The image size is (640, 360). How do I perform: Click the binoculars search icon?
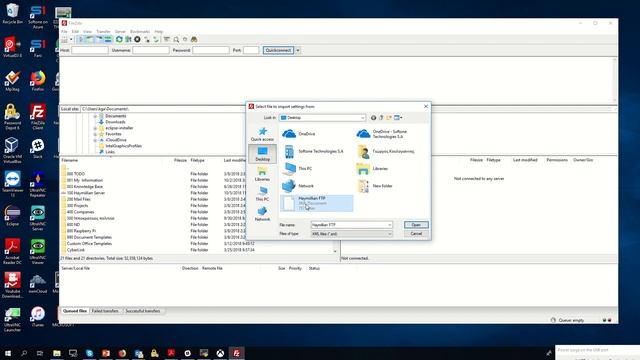194,40
